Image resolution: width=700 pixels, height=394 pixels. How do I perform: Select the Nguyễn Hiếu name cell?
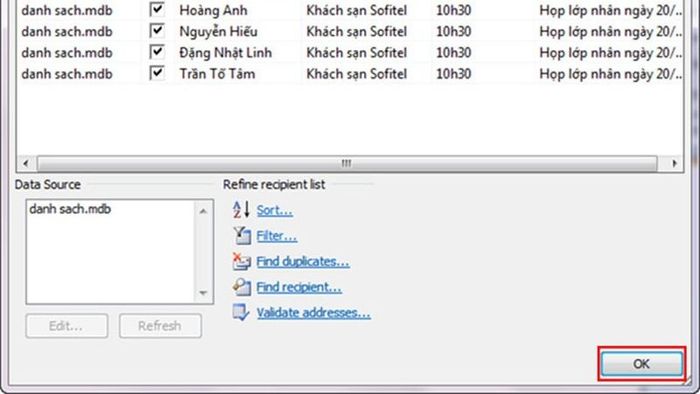coord(218,32)
